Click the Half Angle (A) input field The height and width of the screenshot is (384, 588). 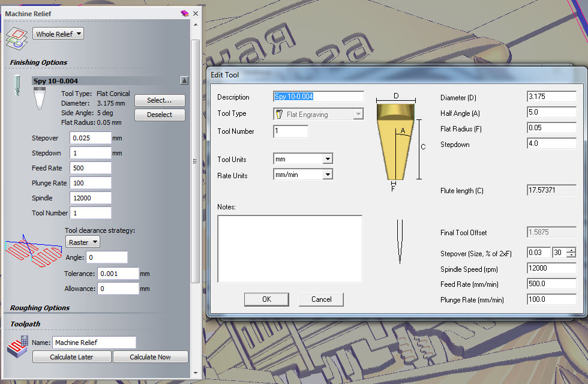[551, 113]
